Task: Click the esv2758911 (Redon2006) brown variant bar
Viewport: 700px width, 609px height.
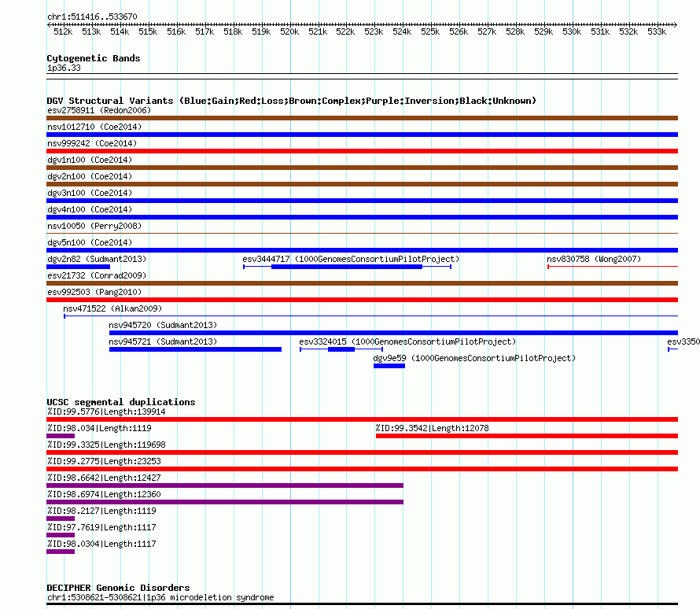Action: (x=362, y=118)
